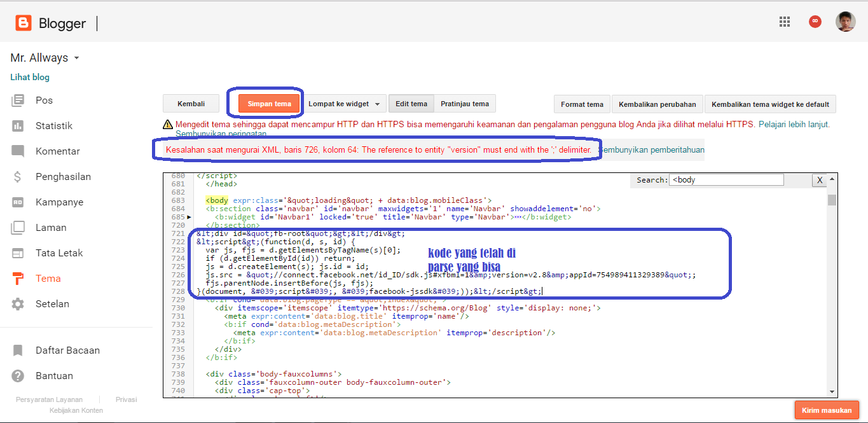This screenshot has height=423, width=868.
Task: Click the highlighted <body text in line 683
Action: coord(217,200)
